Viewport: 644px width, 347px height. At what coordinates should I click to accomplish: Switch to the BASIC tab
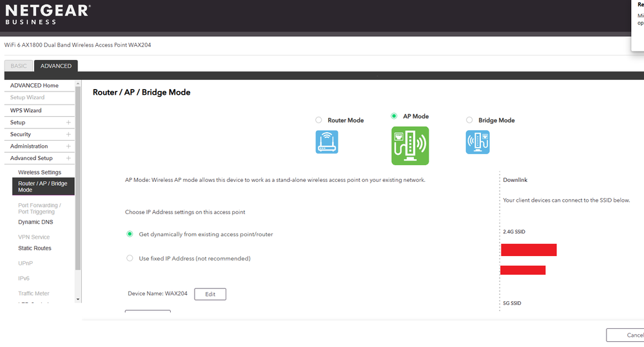(x=19, y=66)
